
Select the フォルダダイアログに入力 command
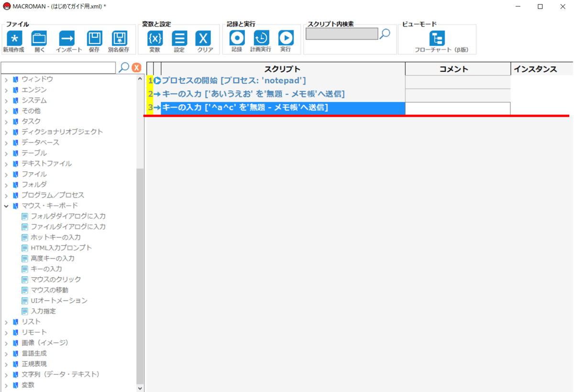tap(68, 216)
